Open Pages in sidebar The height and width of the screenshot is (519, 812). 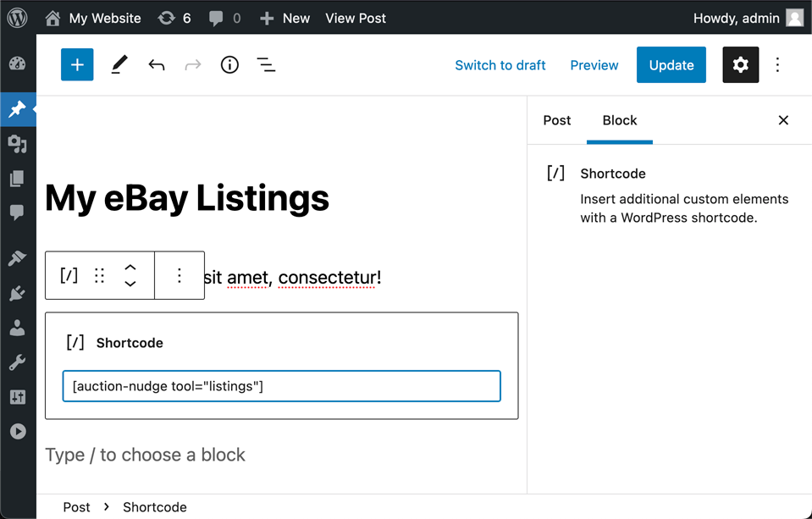(18, 178)
